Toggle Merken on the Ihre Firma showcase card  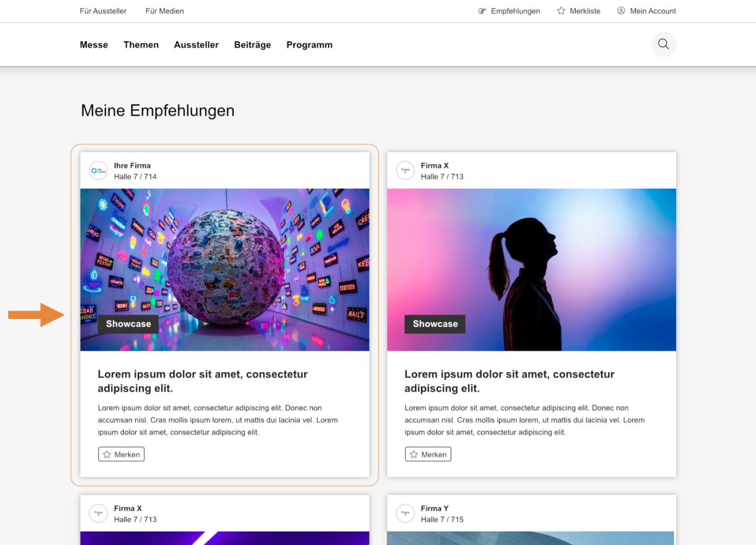coord(121,454)
